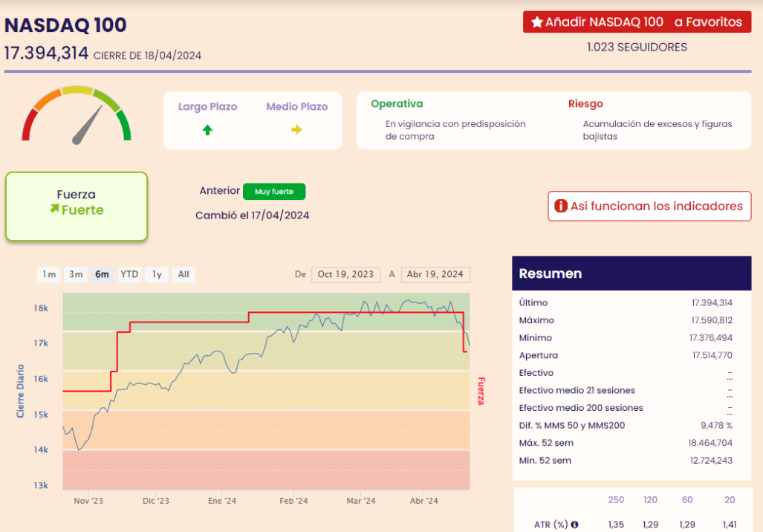
Task: Click the strength gauge meter
Action: [x=77, y=115]
